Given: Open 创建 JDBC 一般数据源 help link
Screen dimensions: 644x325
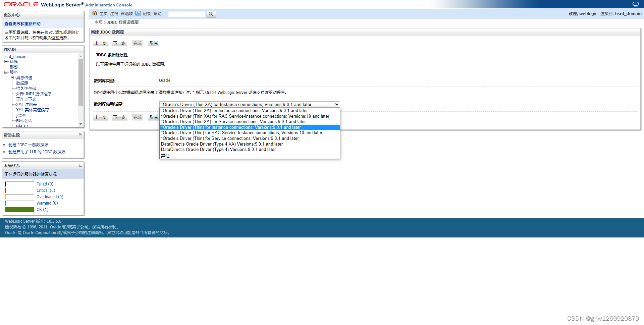Looking at the screenshot, I should coord(29,145).
